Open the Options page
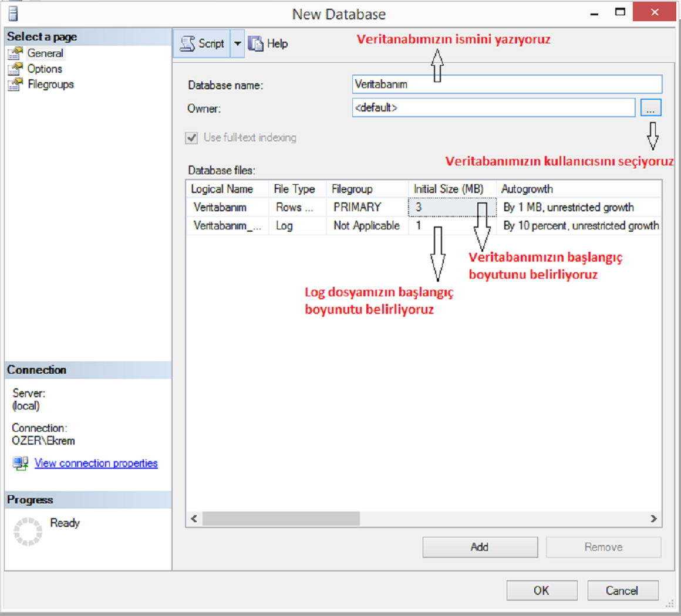 point(44,69)
